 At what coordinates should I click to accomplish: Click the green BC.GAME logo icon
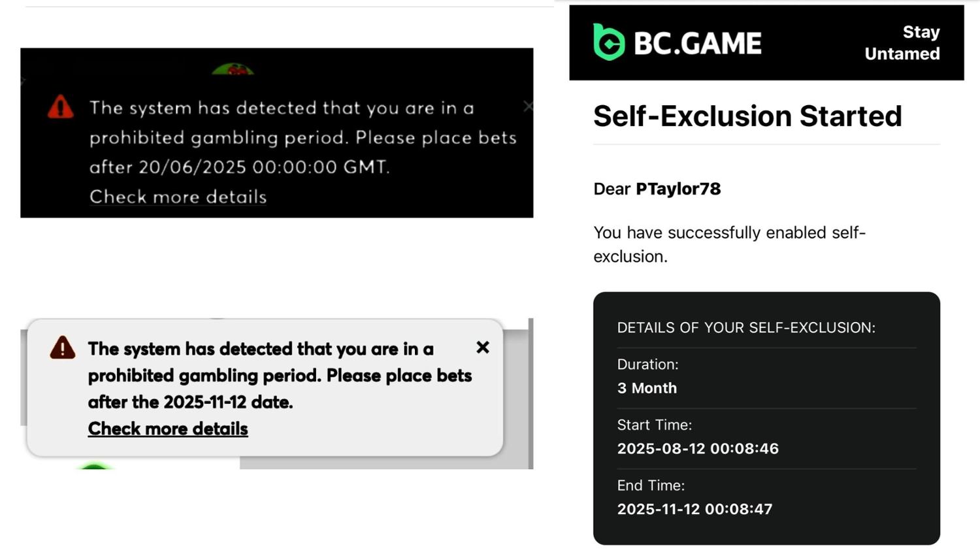(x=609, y=42)
